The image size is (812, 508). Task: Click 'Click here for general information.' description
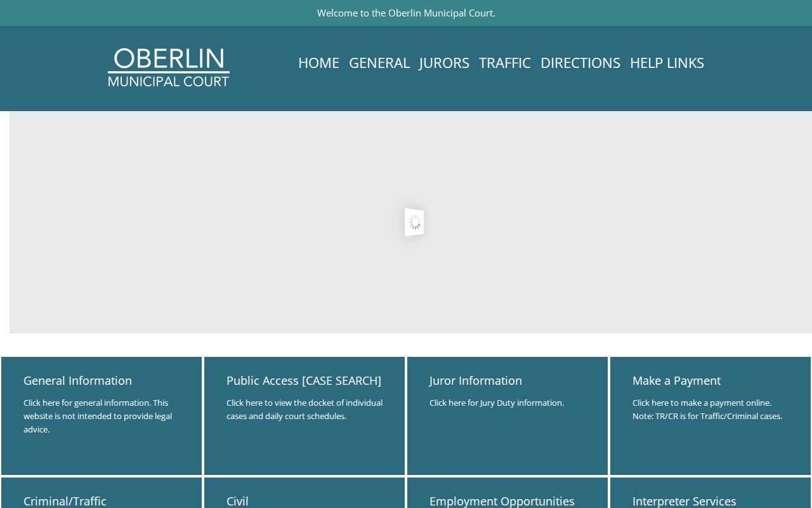pyautogui.click(x=98, y=416)
